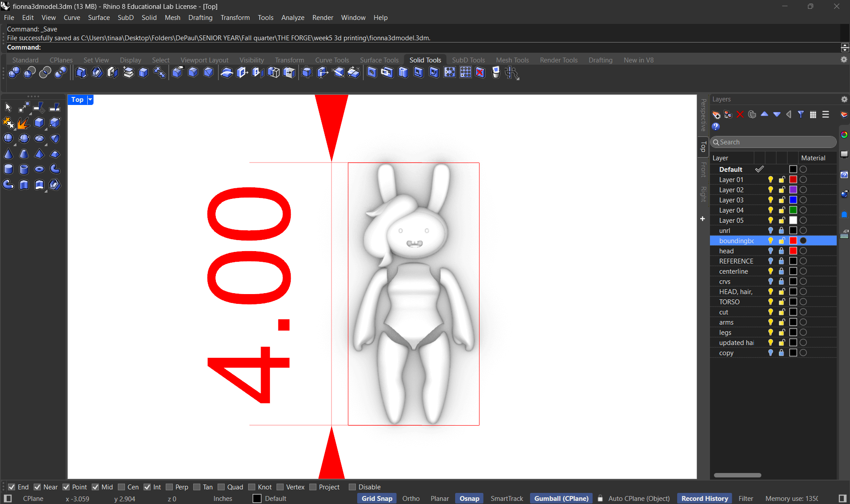Click the Ortho button in the status bar
Image resolution: width=850 pixels, height=504 pixels.
411,498
